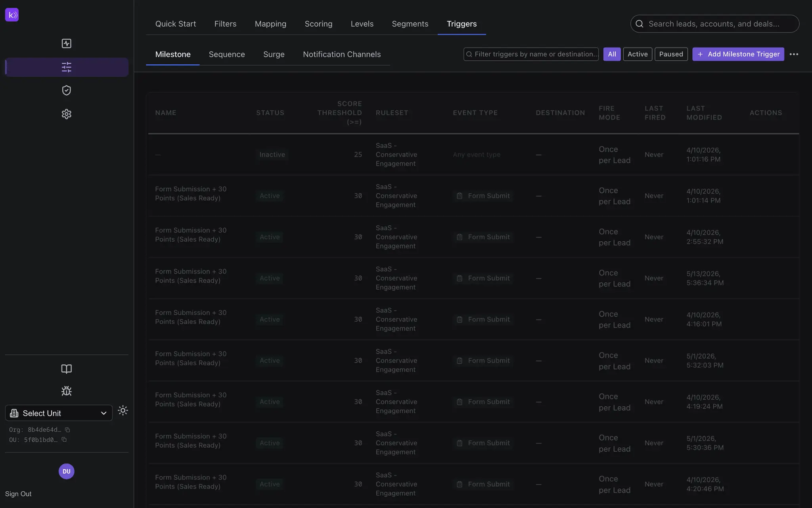Click the DU user avatar

pyautogui.click(x=67, y=471)
